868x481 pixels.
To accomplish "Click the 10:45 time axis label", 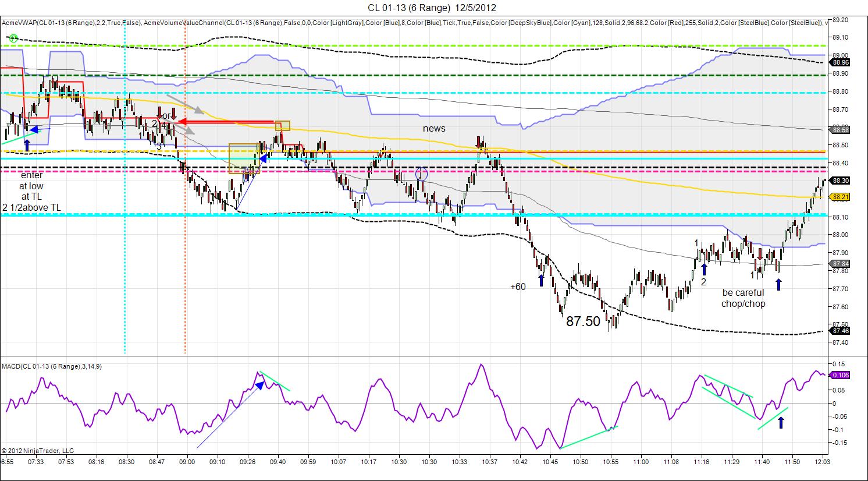I will click(x=550, y=462).
